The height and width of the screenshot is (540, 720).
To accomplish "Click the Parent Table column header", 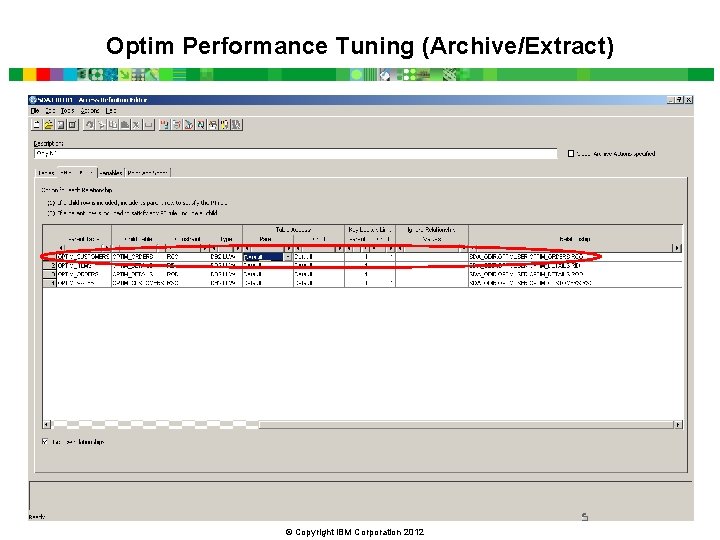I will 84,239.
